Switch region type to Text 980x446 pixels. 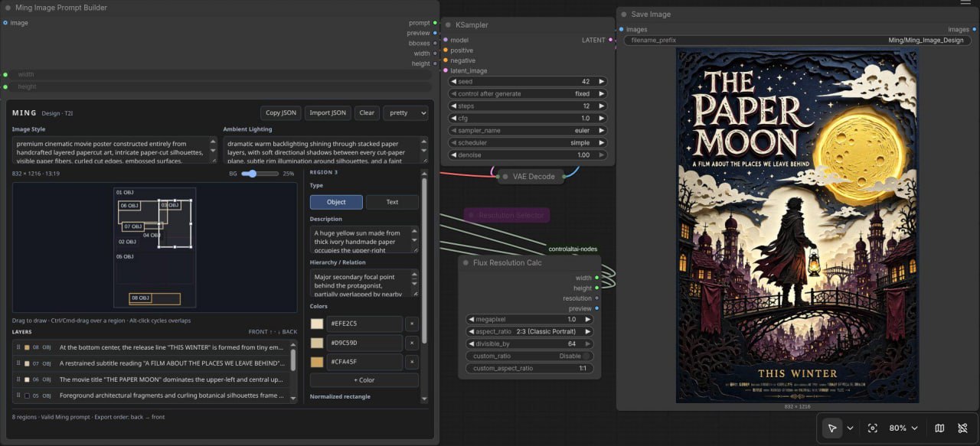392,202
